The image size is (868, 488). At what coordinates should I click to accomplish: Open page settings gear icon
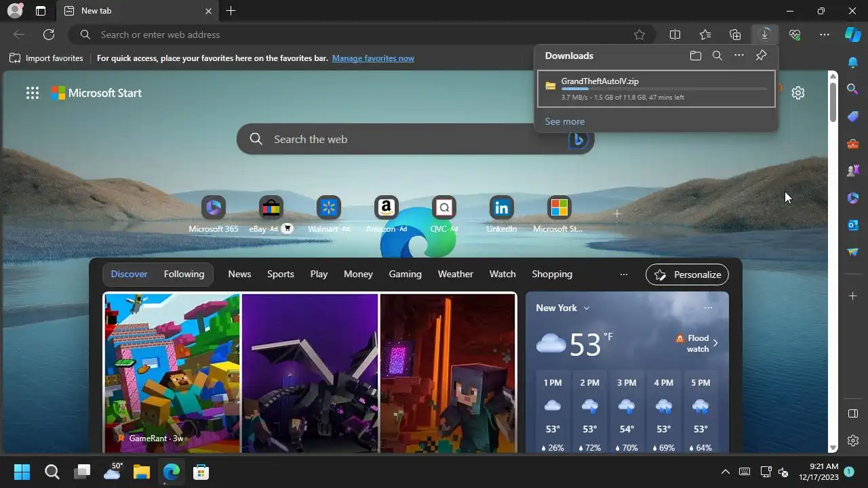point(798,93)
